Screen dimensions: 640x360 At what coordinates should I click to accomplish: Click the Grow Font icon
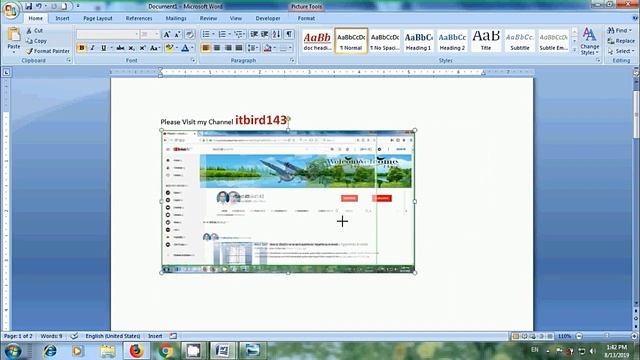(167, 35)
